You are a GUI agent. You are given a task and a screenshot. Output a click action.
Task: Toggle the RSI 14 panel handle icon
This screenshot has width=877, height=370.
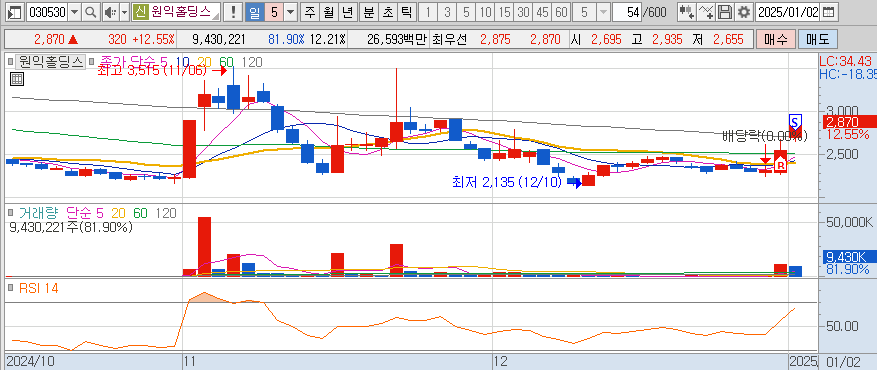coord(10,288)
